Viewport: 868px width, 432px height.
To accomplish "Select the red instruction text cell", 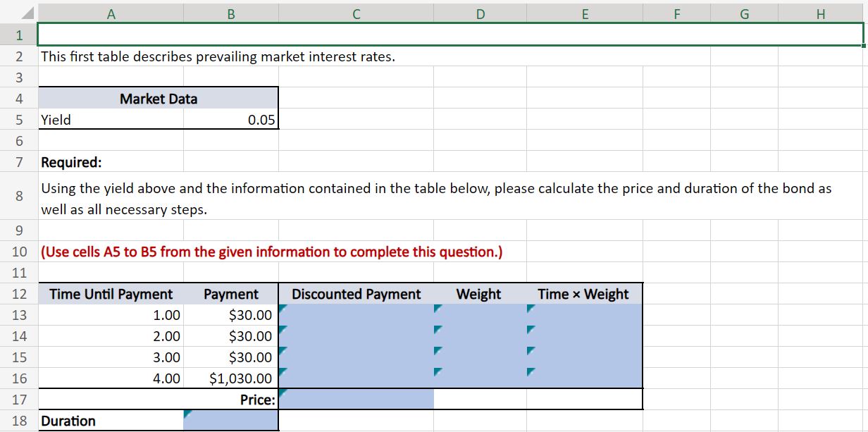I will pos(111,252).
